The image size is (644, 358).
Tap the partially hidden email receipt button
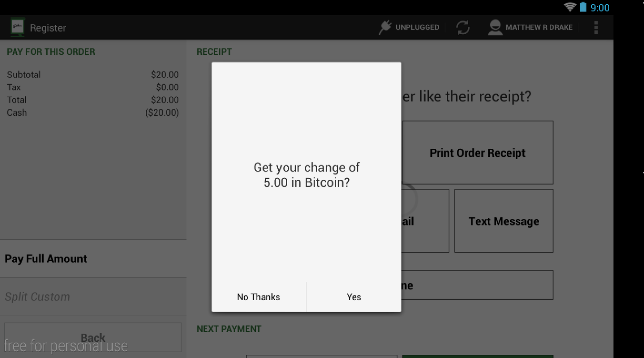click(x=425, y=221)
